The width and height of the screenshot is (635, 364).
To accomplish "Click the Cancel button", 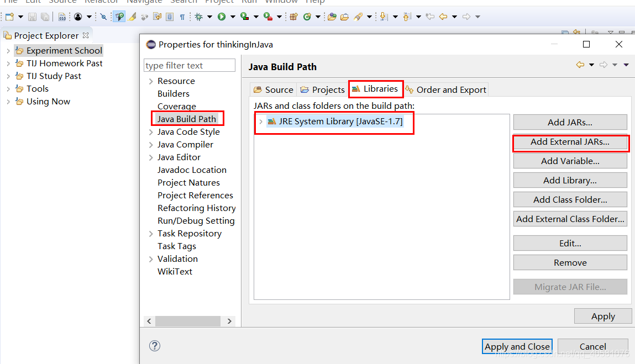I will click(593, 346).
